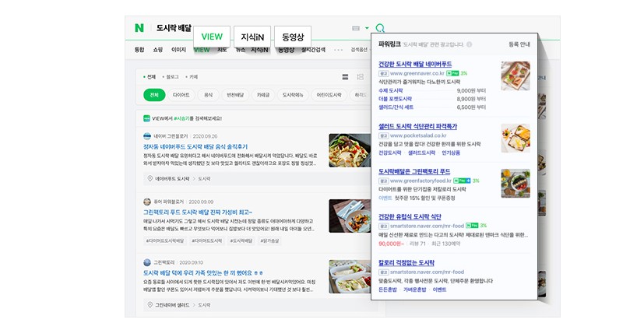Click the 인기상품 sub-link under pocketsalad ad
The width and height of the screenshot is (644, 330).
[x=451, y=153]
